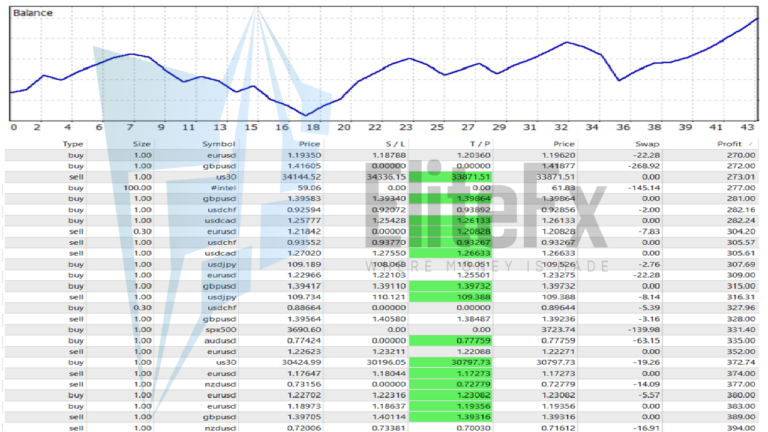Click the close price 109.526
This screenshot has height=432, width=768.
[558, 264]
